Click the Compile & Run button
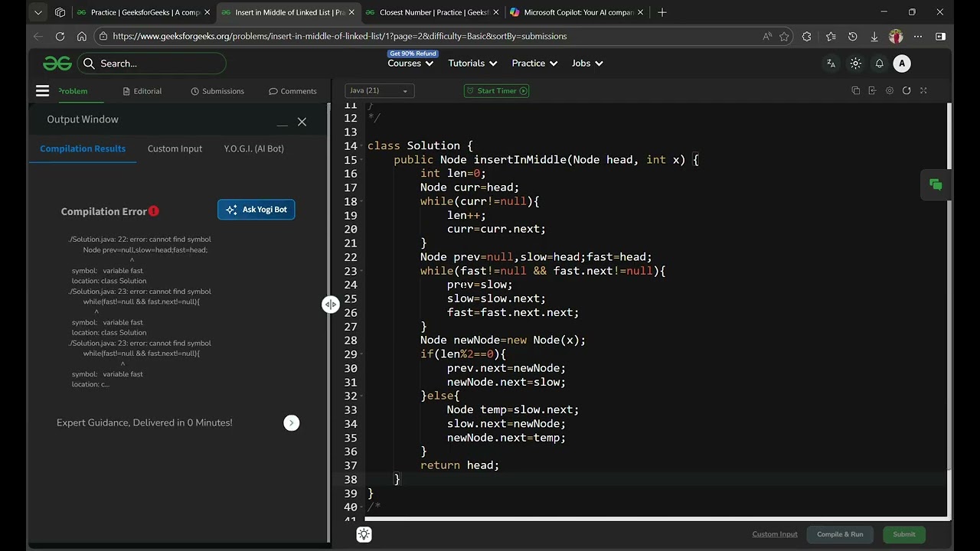980x551 pixels. click(x=840, y=534)
